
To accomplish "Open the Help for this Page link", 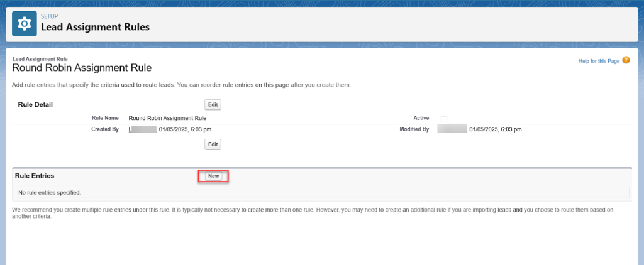I will click(x=599, y=61).
